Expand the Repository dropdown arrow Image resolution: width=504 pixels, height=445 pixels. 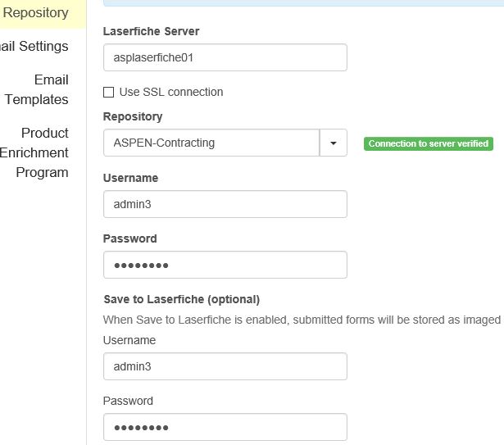pos(333,143)
